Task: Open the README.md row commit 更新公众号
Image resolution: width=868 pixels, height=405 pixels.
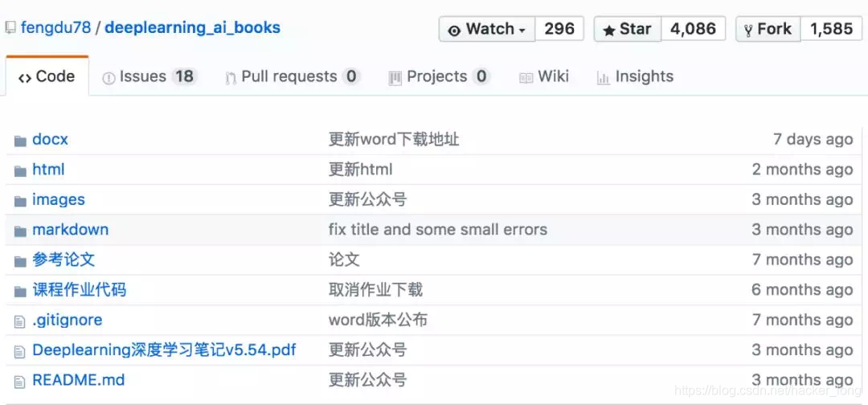Action: pos(367,379)
